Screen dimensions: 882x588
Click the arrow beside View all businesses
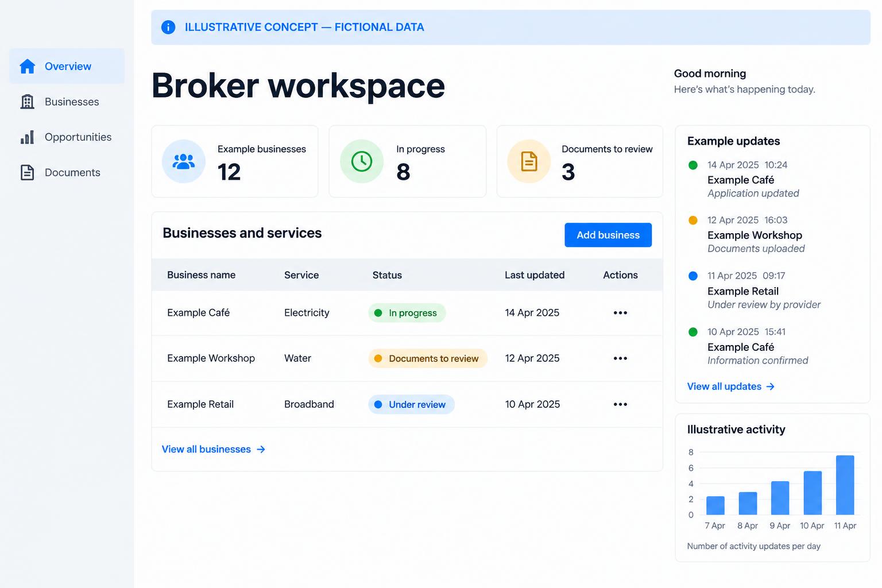coord(261,450)
